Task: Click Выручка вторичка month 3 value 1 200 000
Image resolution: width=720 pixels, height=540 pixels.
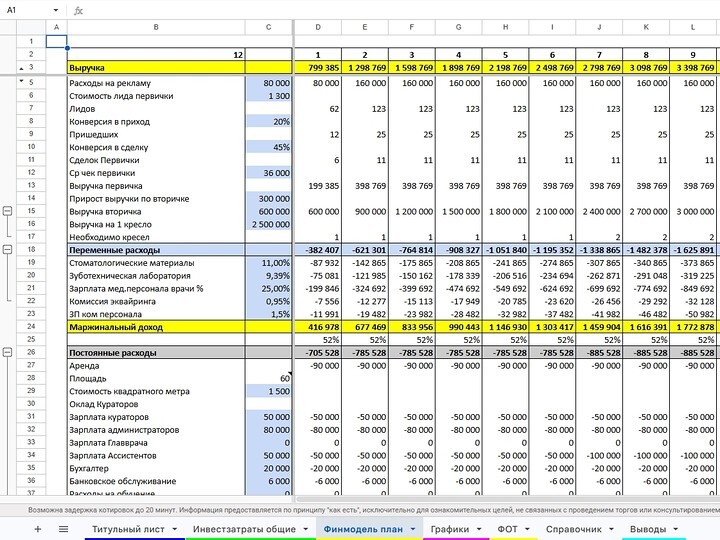Action: click(x=411, y=212)
